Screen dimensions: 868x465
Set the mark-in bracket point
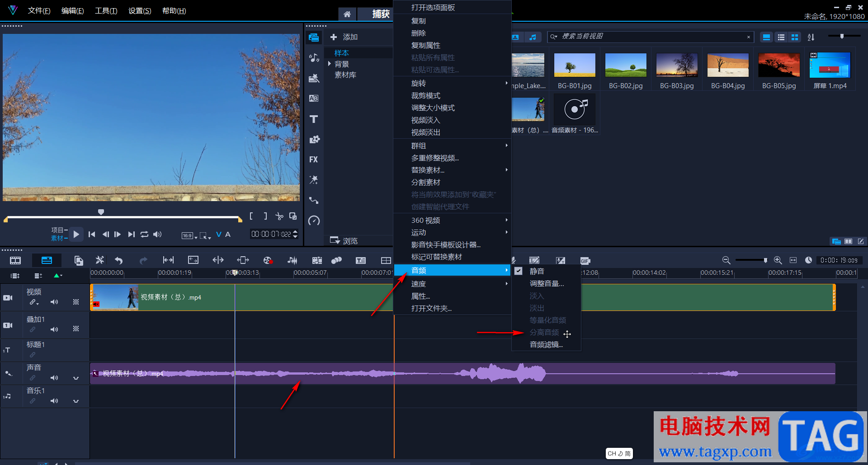(251, 216)
